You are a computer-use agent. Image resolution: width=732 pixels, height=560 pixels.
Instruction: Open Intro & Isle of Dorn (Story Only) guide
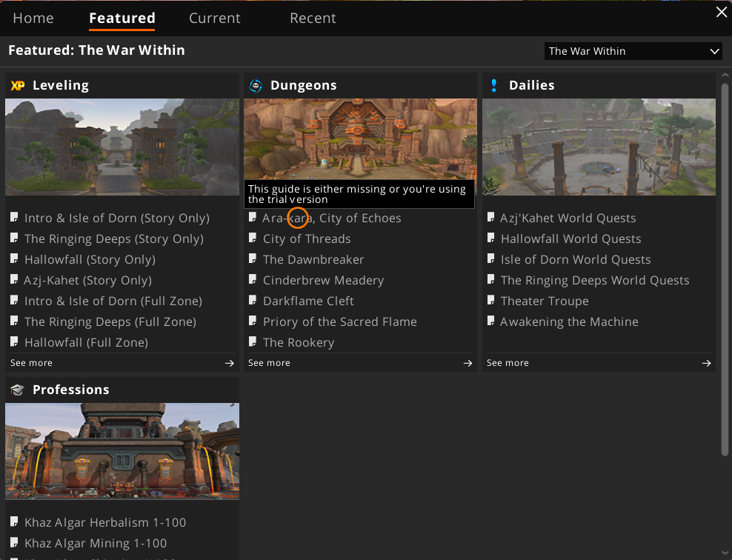coord(117,218)
